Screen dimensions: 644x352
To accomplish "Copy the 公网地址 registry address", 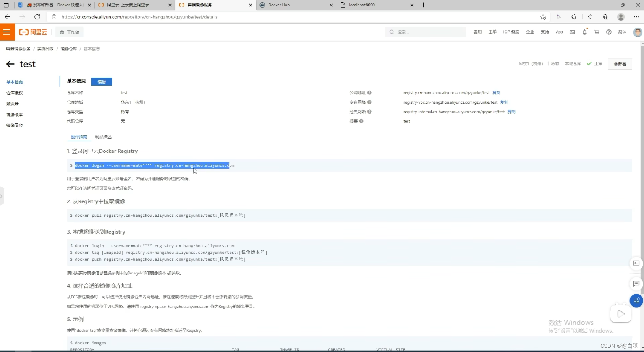I will point(496,93).
